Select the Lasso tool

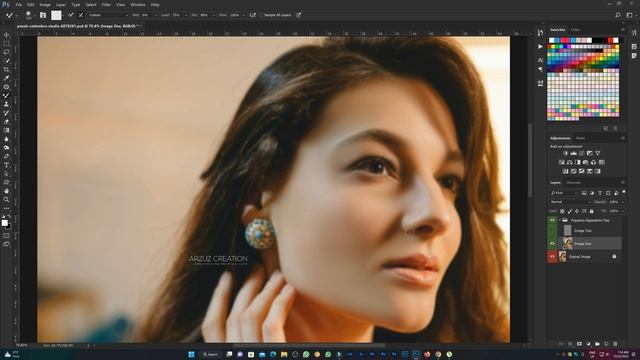pos(6,52)
